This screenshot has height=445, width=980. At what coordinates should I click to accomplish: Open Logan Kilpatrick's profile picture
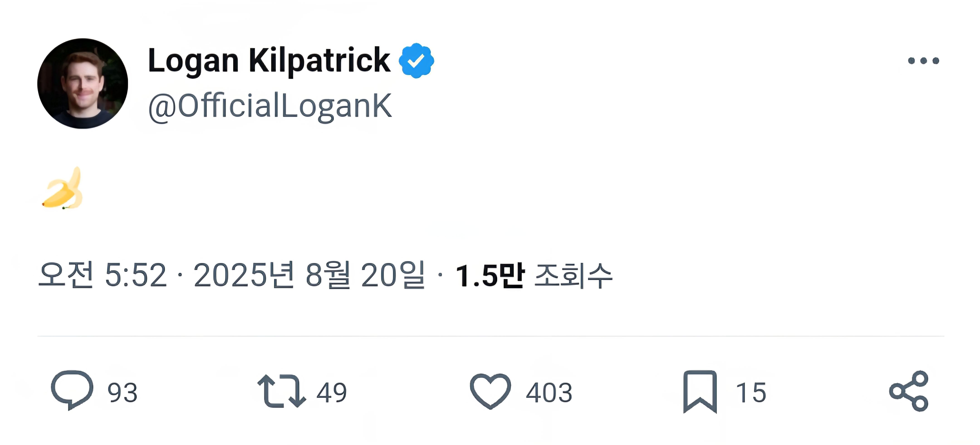pyautogui.click(x=83, y=84)
